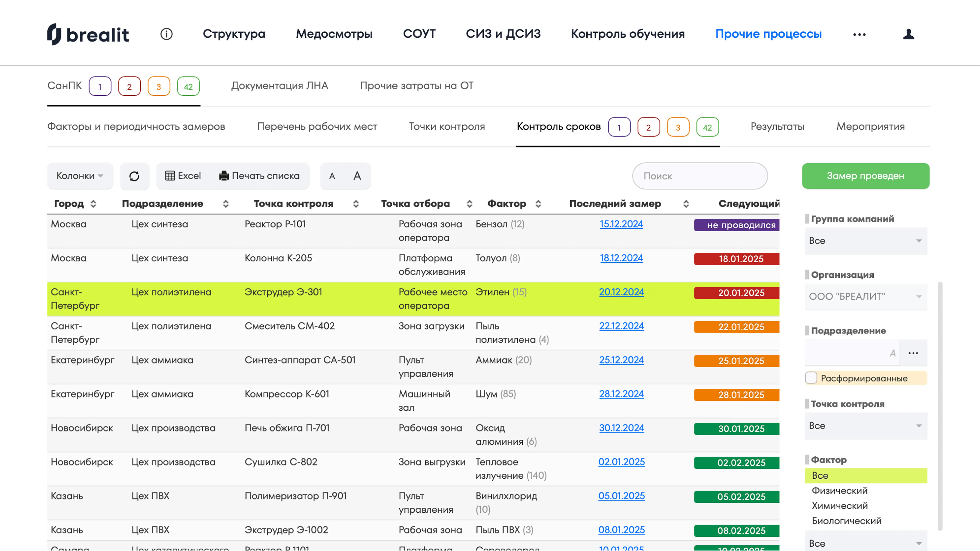Image resolution: width=980 pixels, height=551 pixels.
Task: Increase font size with large A
Action: point(357,176)
